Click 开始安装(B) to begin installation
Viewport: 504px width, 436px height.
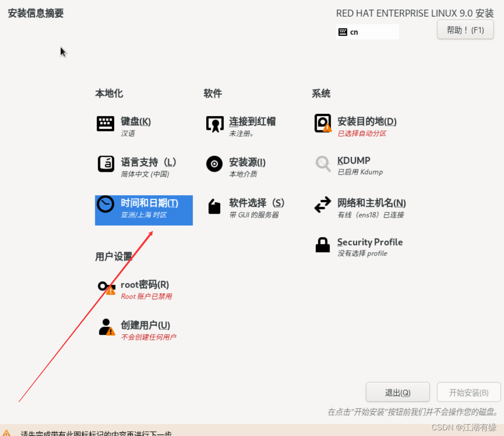pyautogui.click(x=468, y=392)
